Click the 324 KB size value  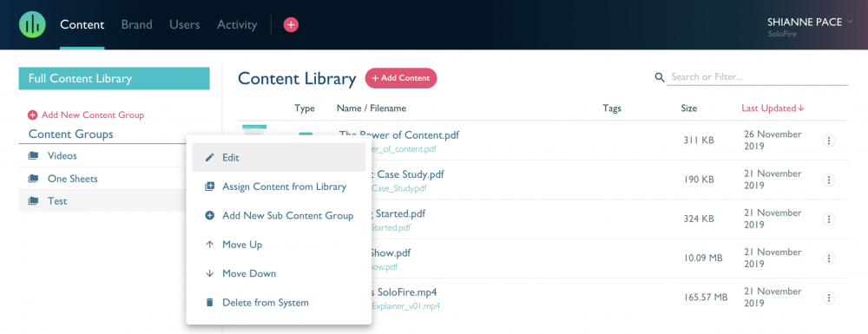click(699, 219)
